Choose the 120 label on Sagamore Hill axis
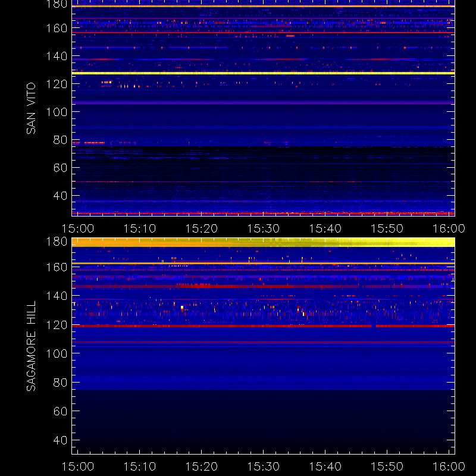The image size is (476, 476). click(x=57, y=325)
